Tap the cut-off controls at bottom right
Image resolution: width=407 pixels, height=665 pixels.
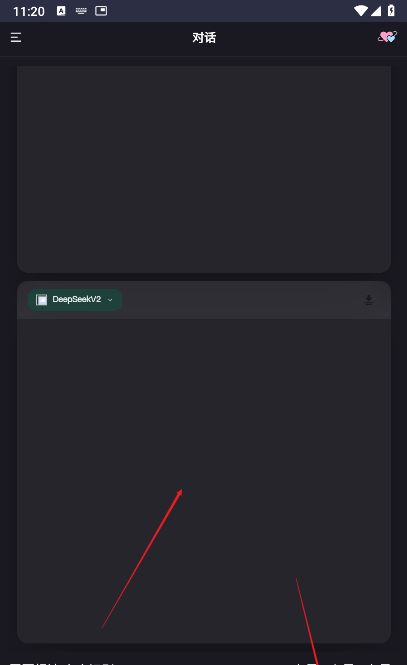click(343, 662)
